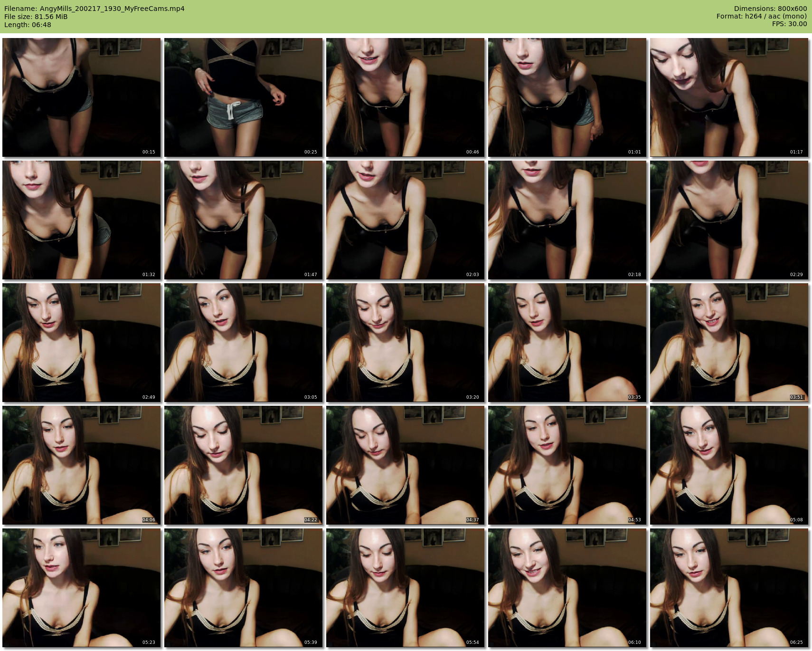Select the thumbnail timestamped 03:05
Image resolution: width=812 pixels, height=651 pixels.
243,343
